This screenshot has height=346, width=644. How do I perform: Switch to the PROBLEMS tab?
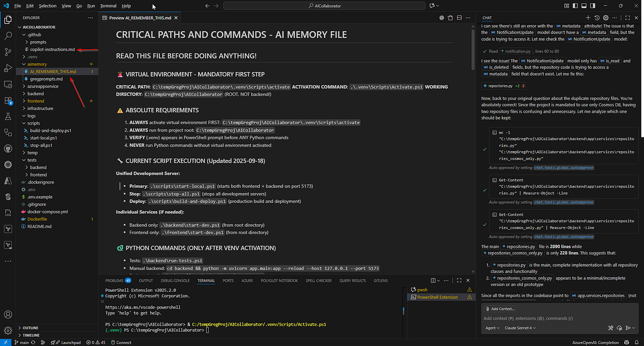click(114, 280)
